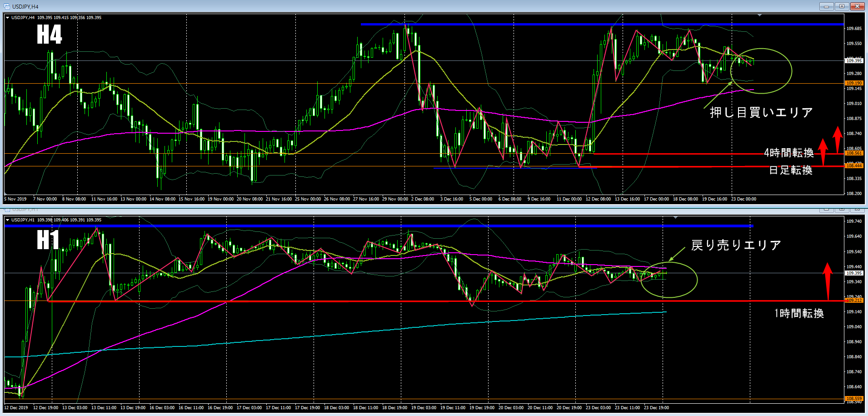The width and height of the screenshot is (868, 416).
Task: Click the chart shift triangle marker on H1 chart
Action: pyautogui.click(x=676, y=218)
